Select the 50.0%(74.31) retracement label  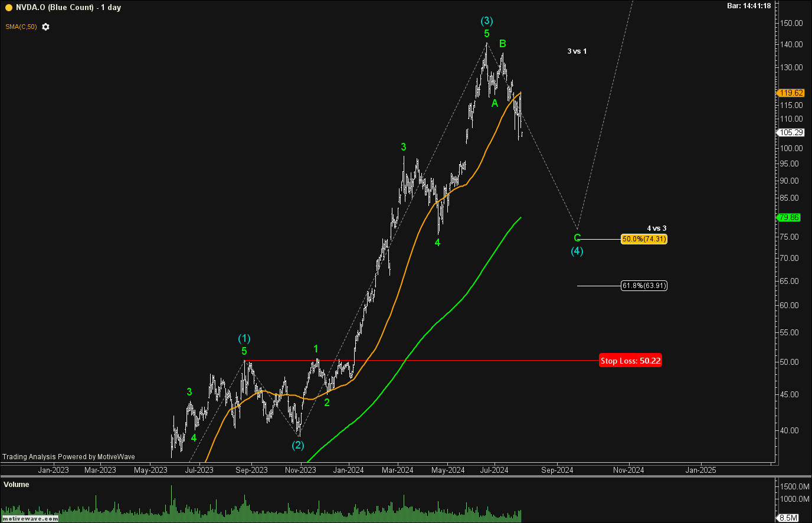[x=644, y=239]
